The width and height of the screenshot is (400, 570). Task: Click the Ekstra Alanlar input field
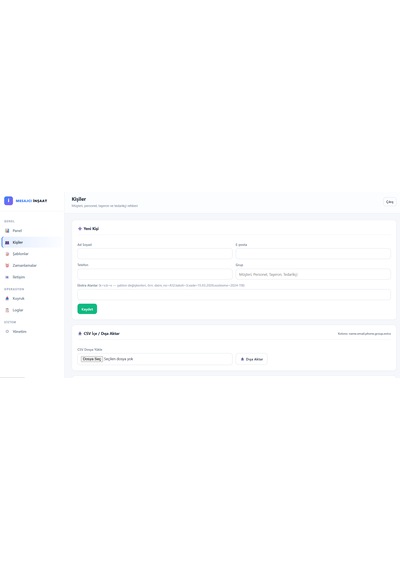(234, 294)
